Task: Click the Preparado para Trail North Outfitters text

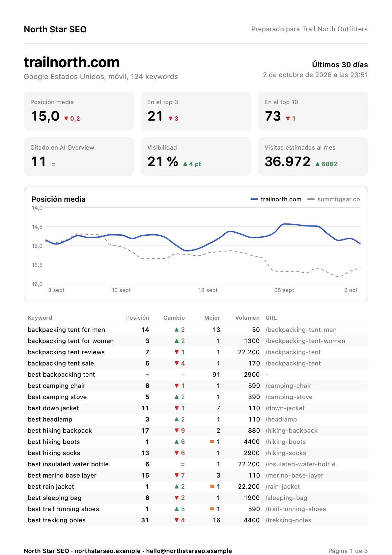Action: coord(310,29)
